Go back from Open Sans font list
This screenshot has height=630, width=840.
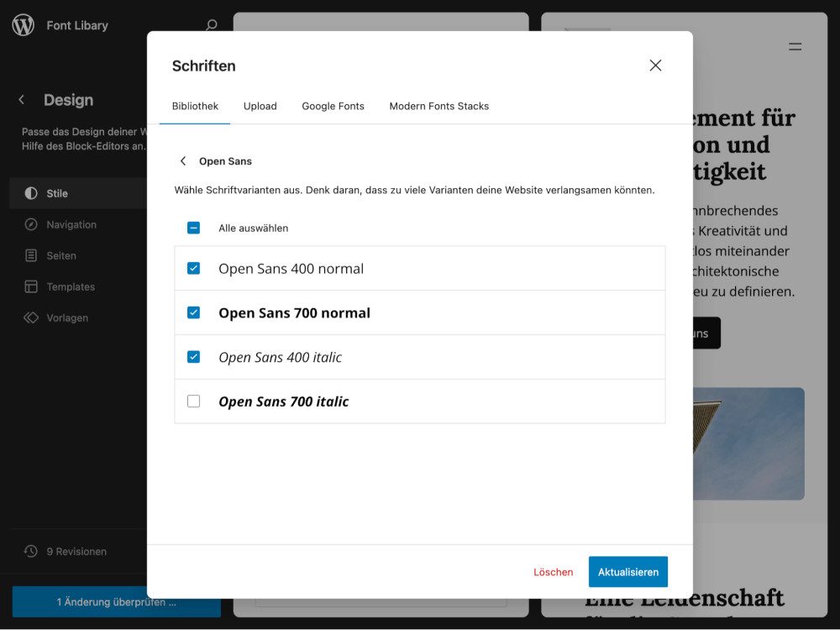pyautogui.click(x=183, y=161)
